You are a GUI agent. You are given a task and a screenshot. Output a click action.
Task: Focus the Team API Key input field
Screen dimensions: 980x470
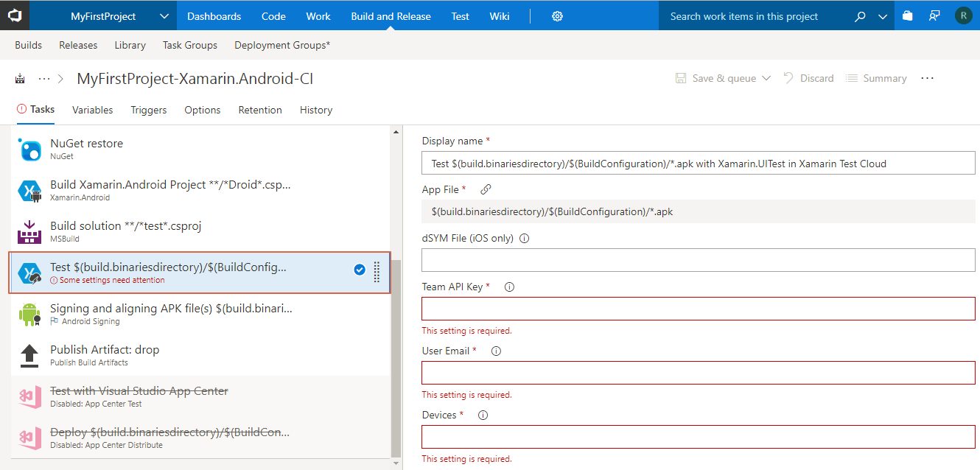pyautogui.click(x=699, y=309)
